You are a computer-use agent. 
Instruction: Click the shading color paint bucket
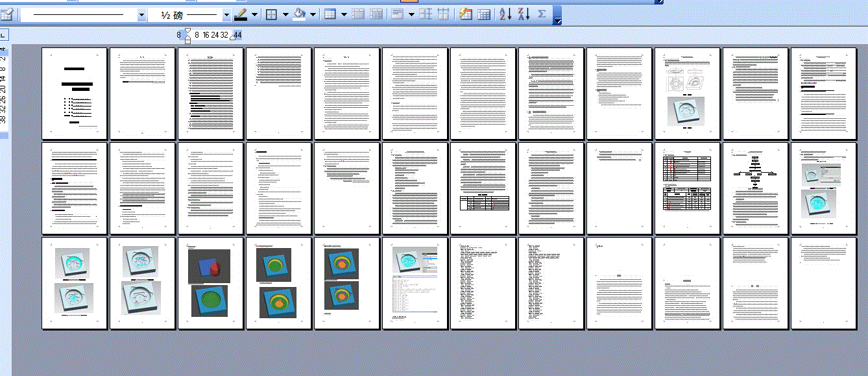[x=299, y=14]
